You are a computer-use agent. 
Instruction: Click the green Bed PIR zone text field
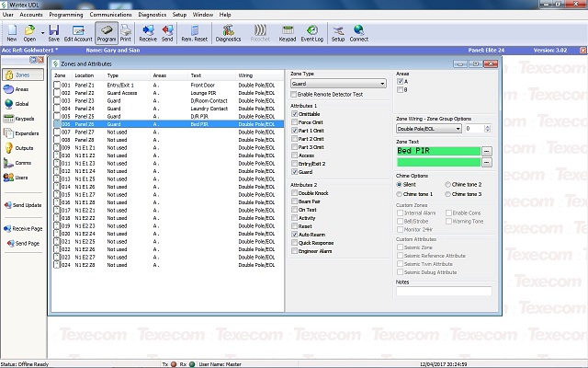tap(437, 150)
